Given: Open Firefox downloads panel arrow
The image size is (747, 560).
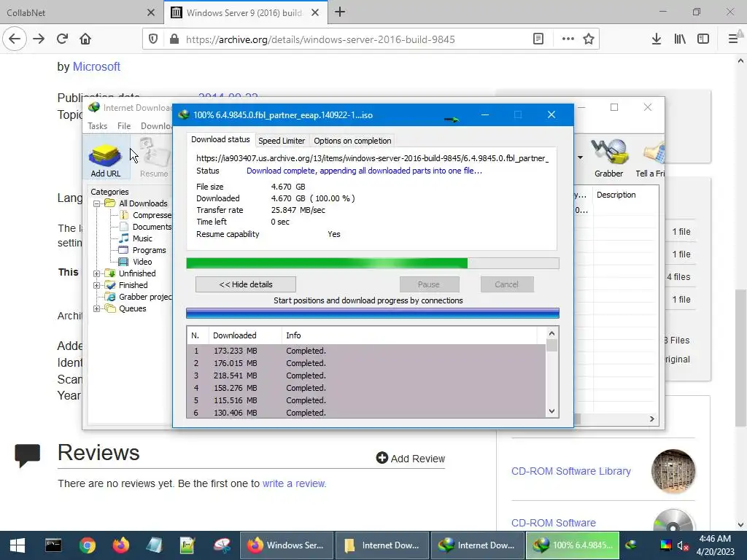Looking at the screenshot, I should [x=657, y=39].
